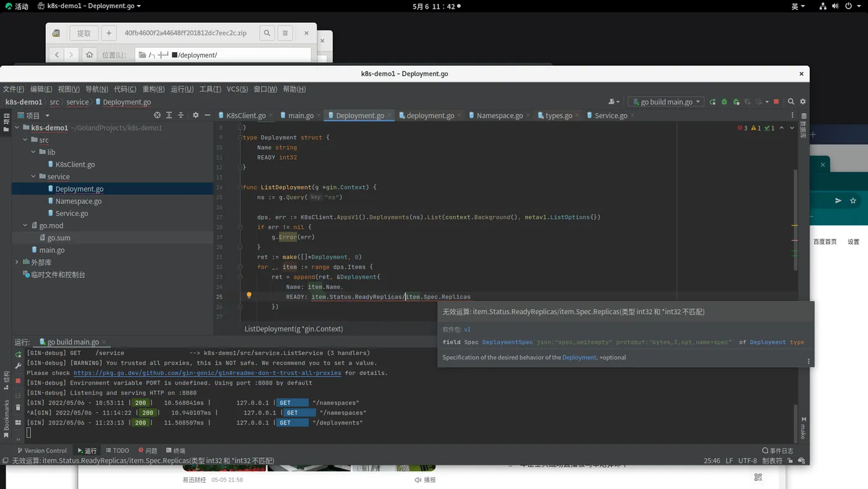Open the user account dropdown in the toolbar

pos(614,102)
